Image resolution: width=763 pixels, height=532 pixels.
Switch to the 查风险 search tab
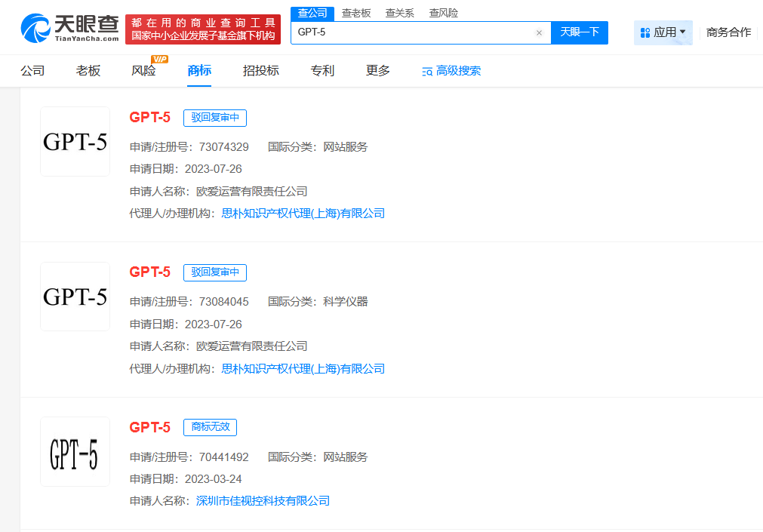443,12
